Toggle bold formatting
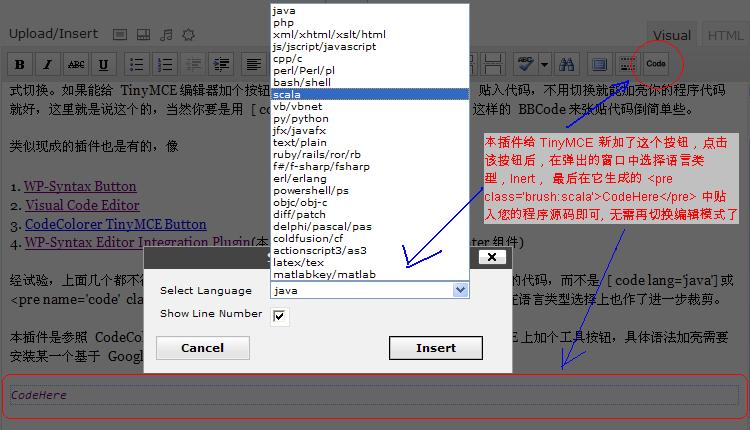Screen dimensions: 750x430 point(20,65)
